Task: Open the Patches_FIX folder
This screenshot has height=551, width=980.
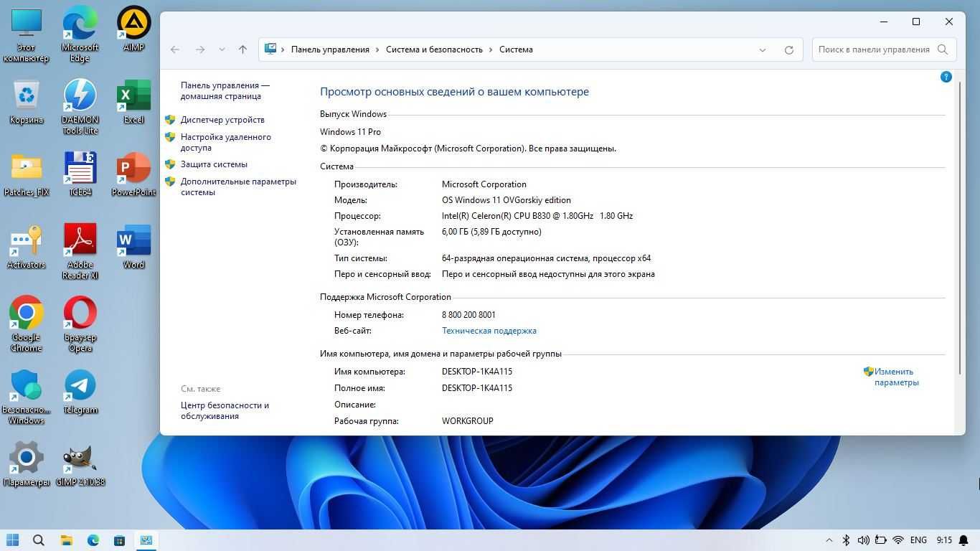Action: pyautogui.click(x=27, y=174)
